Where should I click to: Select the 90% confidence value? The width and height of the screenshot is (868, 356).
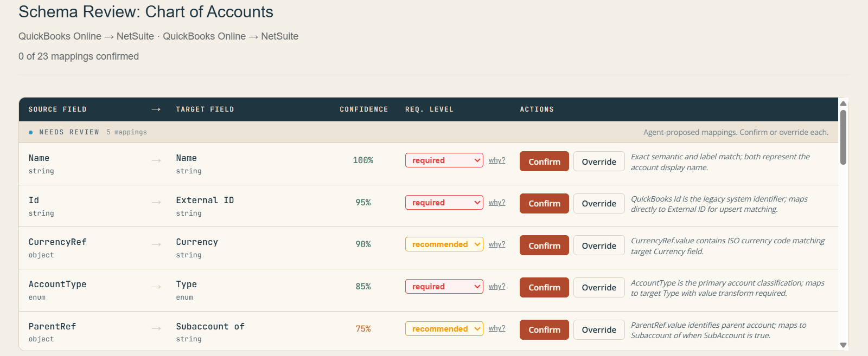click(363, 244)
